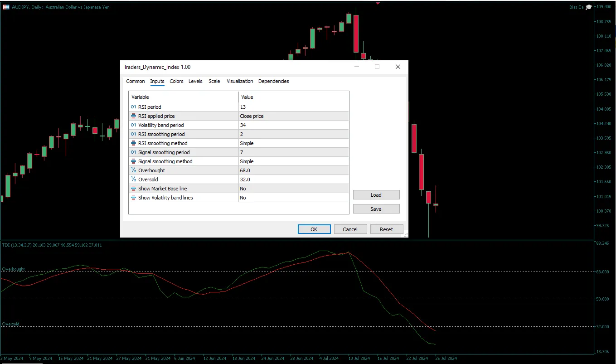616x364 pixels.
Task: Open the Levels tab
Action: pyautogui.click(x=195, y=82)
